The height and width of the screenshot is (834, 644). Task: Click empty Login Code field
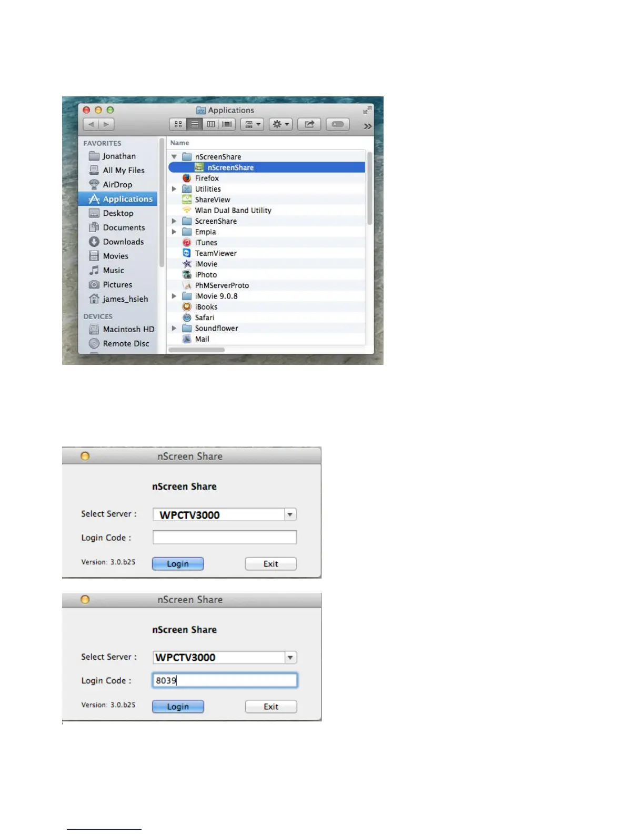(x=225, y=537)
